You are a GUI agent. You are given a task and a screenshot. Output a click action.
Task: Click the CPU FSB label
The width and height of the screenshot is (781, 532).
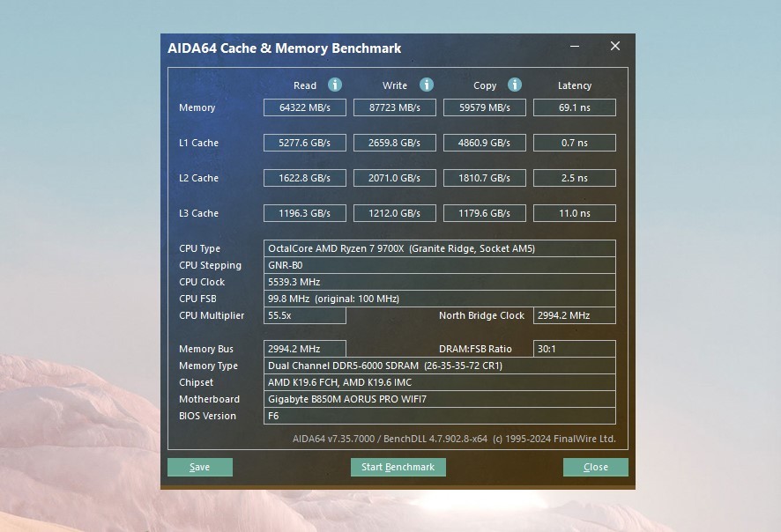[x=197, y=299]
